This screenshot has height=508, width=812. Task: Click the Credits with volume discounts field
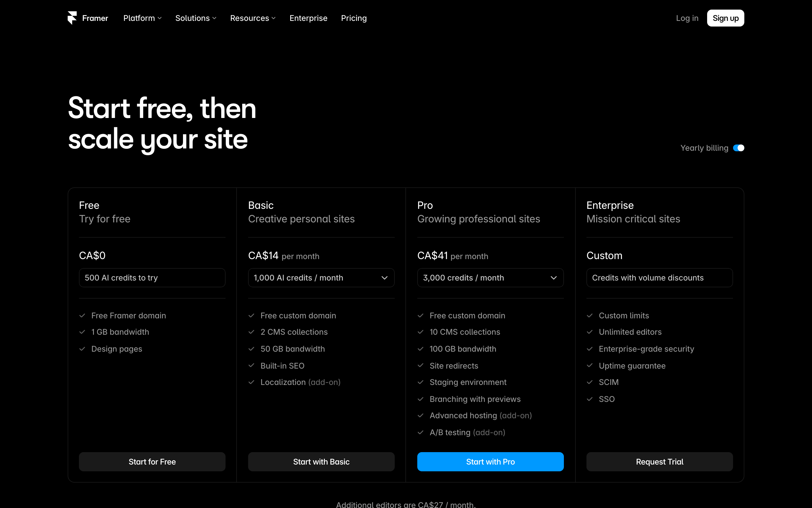coord(659,277)
